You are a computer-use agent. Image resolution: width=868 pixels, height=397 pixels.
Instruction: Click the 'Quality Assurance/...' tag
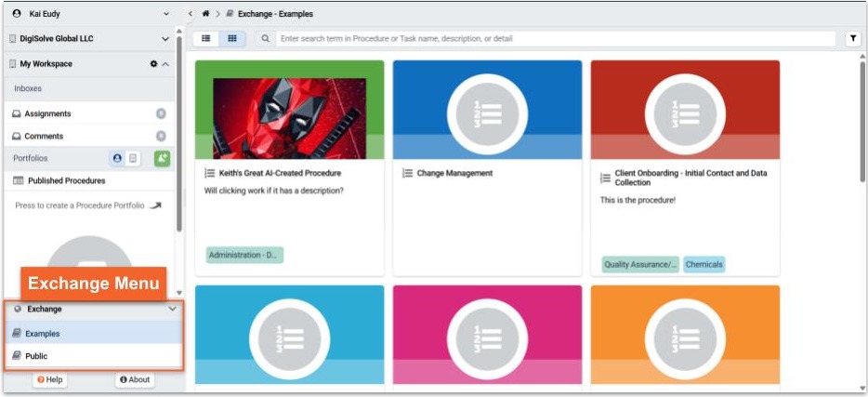point(640,265)
